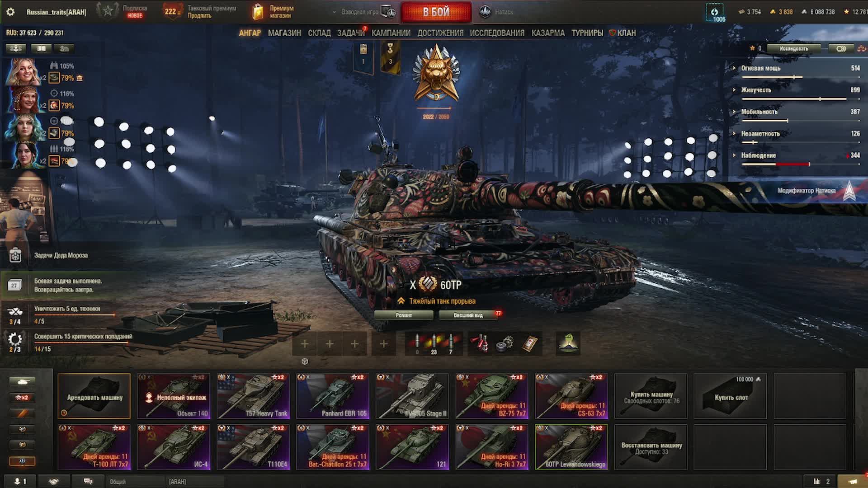Open the Ded Moroz tasks icon
Screen dimensions: 868x488
coord(15,255)
